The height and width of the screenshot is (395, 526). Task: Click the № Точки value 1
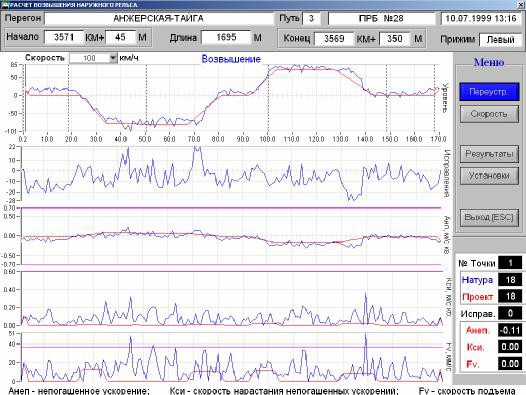pos(510,263)
